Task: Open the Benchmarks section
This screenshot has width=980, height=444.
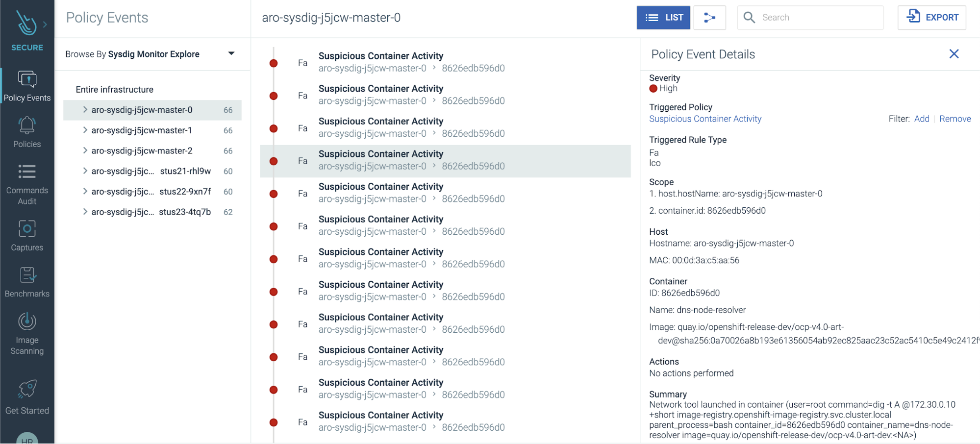Action: (27, 282)
